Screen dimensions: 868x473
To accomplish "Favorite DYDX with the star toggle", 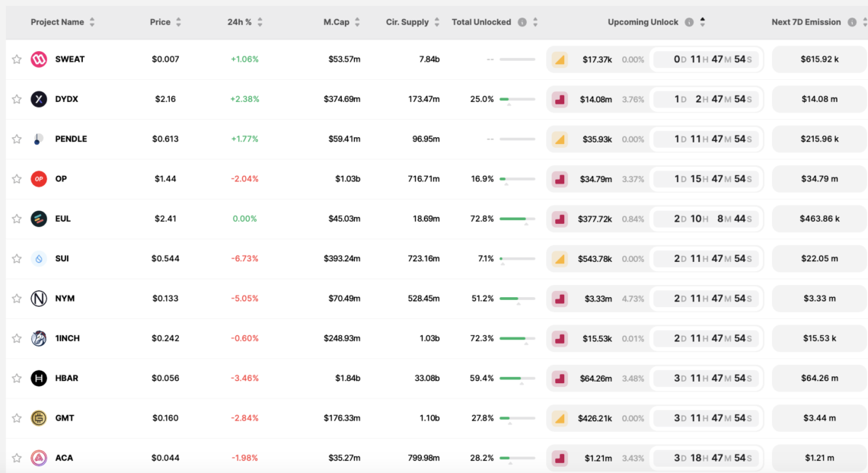I will 17,99.
